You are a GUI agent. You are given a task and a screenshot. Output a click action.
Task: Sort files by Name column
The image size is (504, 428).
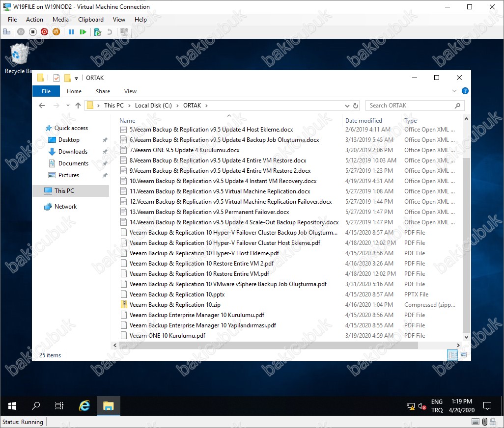127,121
